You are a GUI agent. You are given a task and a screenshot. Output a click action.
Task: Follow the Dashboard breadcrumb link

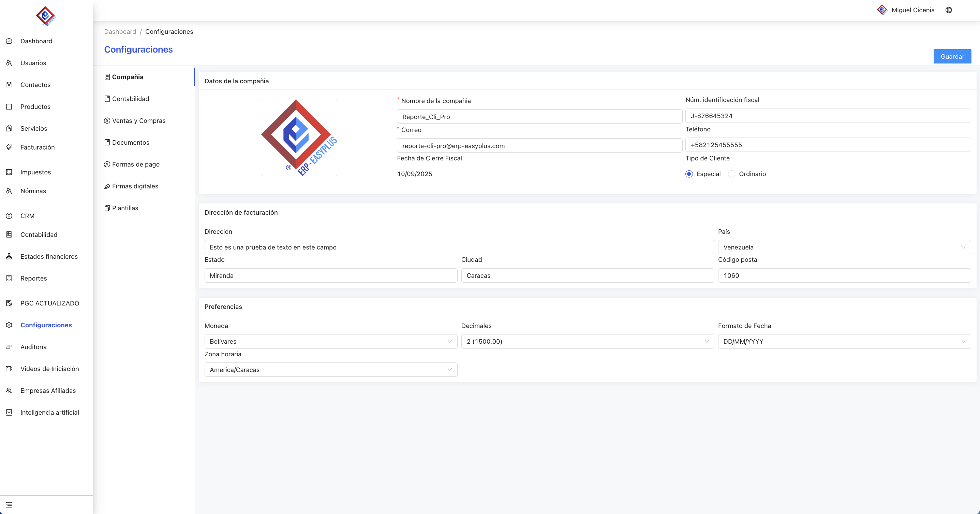coord(120,32)
